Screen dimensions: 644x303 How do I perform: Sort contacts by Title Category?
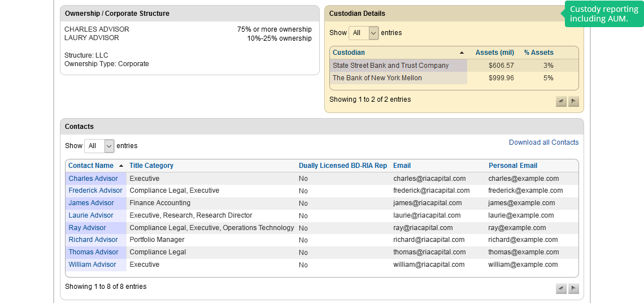(151, 166)
